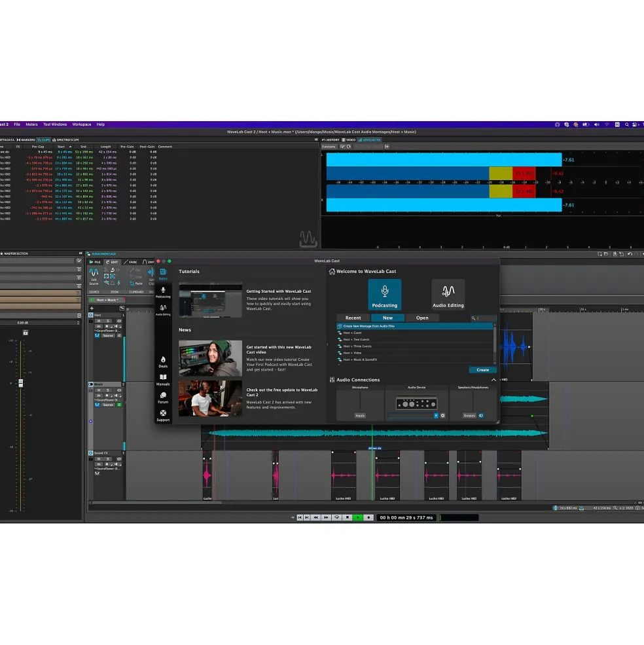Select Host + Three Guests template
The height and width of the screenshot is (645, 644).
415,346
